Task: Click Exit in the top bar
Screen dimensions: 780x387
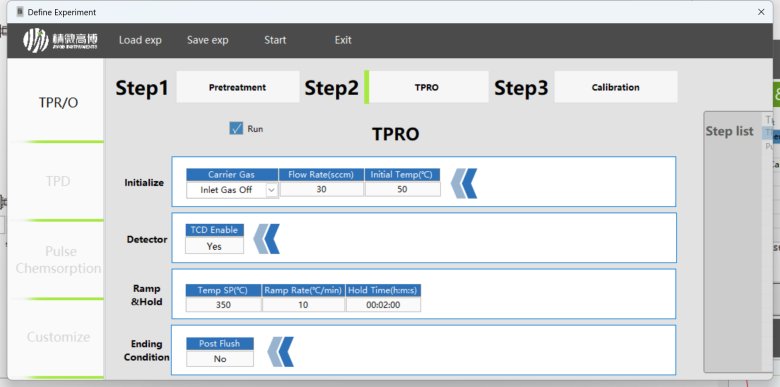Action: [343, 40]
